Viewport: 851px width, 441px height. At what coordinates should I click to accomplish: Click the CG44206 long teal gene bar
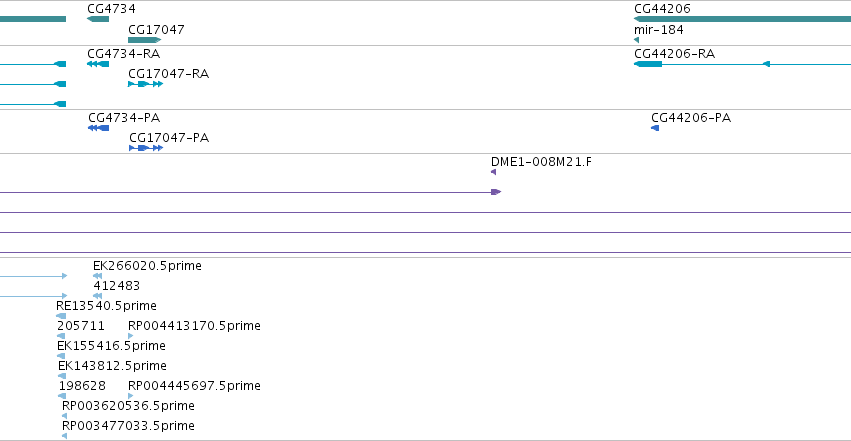(x=742, y=19)
